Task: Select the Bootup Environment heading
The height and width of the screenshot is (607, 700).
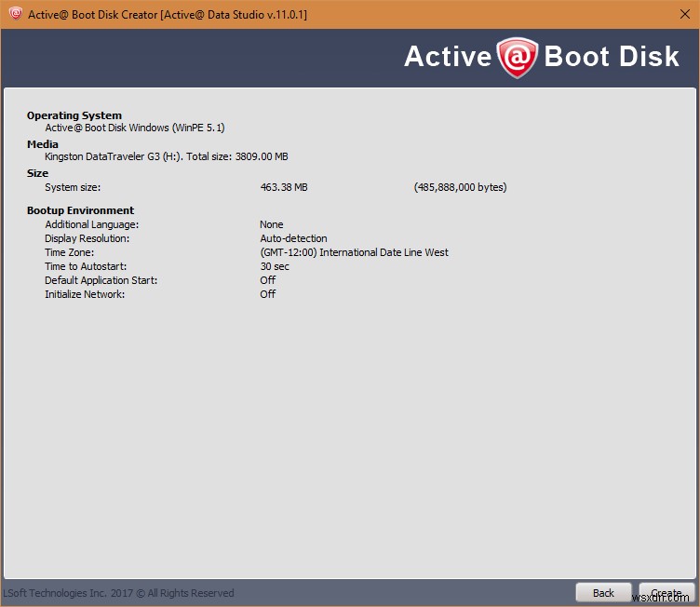Action: pos(80,210)
